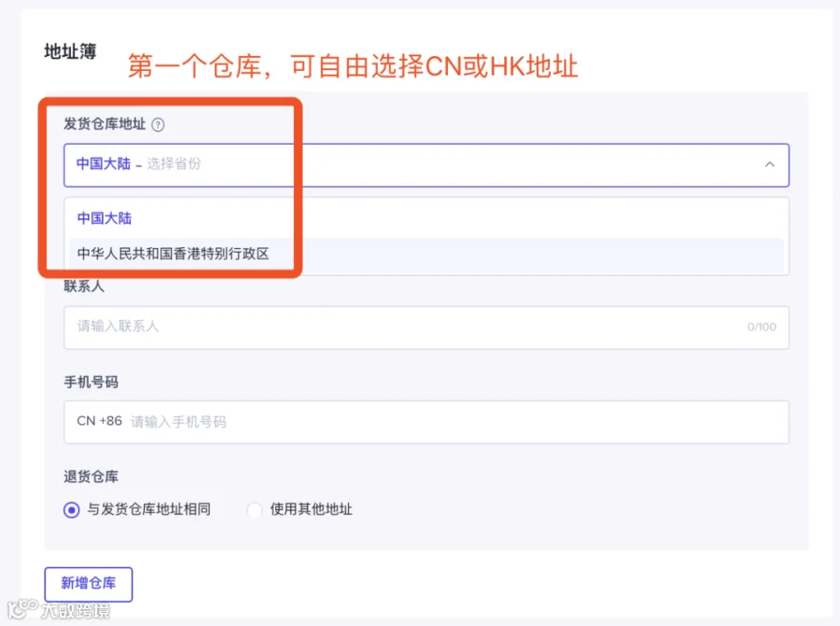
Task: Focus the 联系人 input field
Action: coord(427,327)
